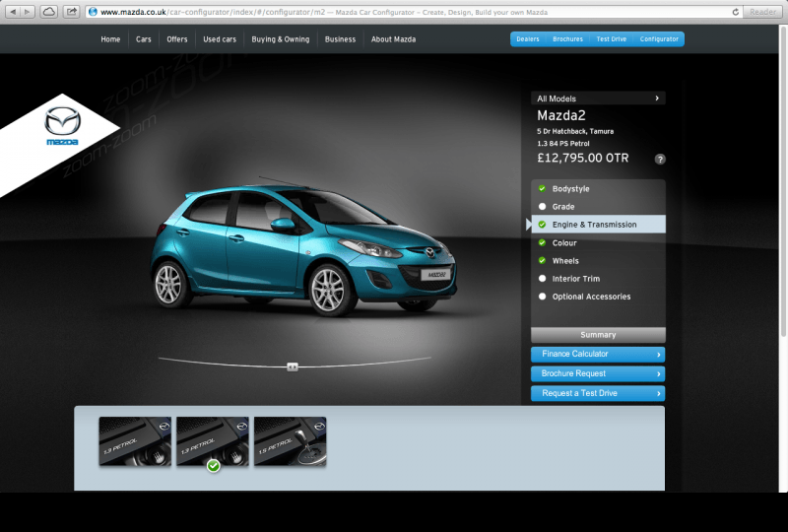Click the URL address field
788x532 pixels.
click(412, 12)
